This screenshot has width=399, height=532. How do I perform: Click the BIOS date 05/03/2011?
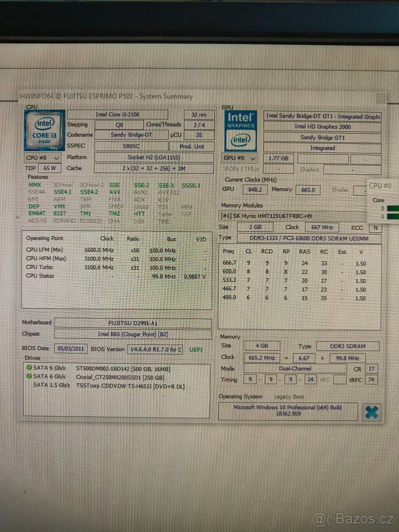(x=71, y=349)
